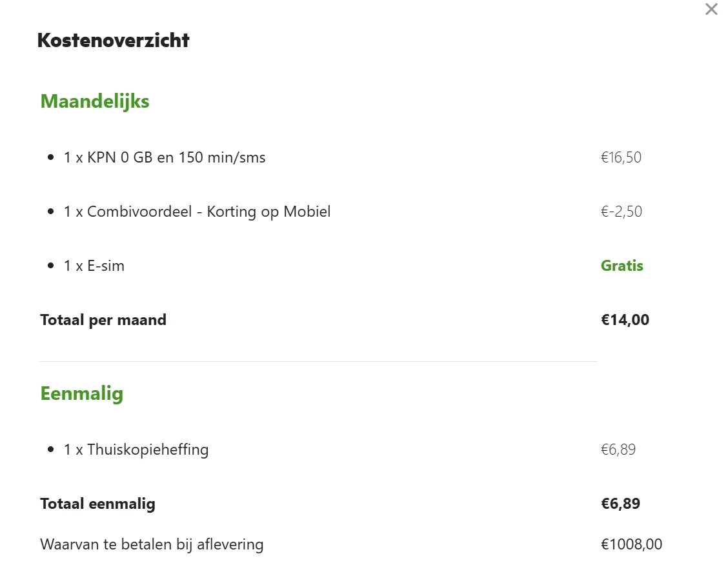Click the Thuiskopieheffing €6,89 price
The width and height of the screenshot is (728, 563).
(x=618, y=449)
